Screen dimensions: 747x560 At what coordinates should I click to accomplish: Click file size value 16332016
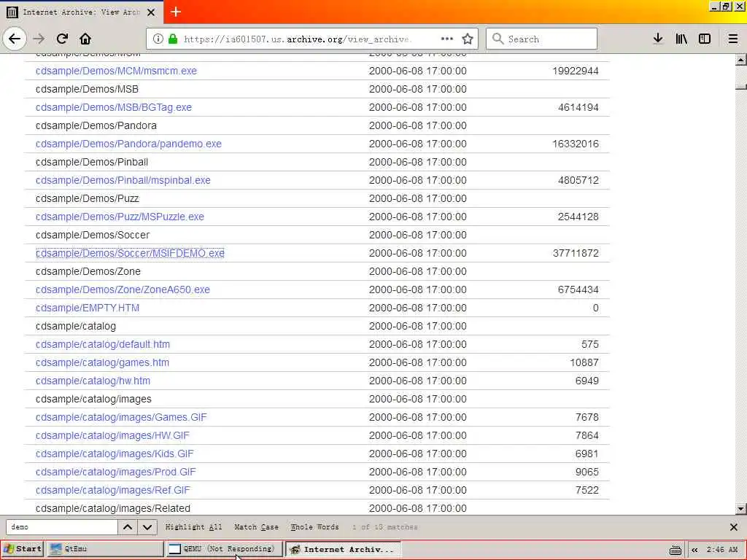pyautogui.click(x=576, y=144)
